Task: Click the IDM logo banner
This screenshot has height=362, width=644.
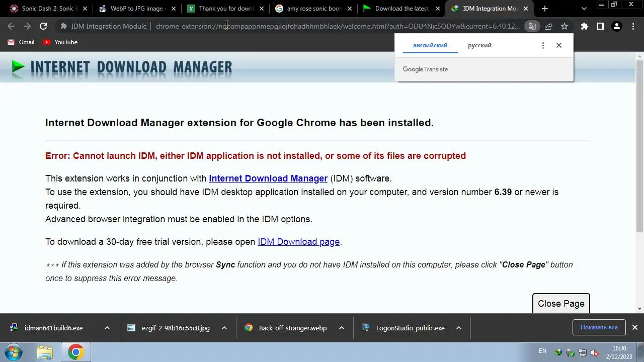Action: click(x=122, y=67)
